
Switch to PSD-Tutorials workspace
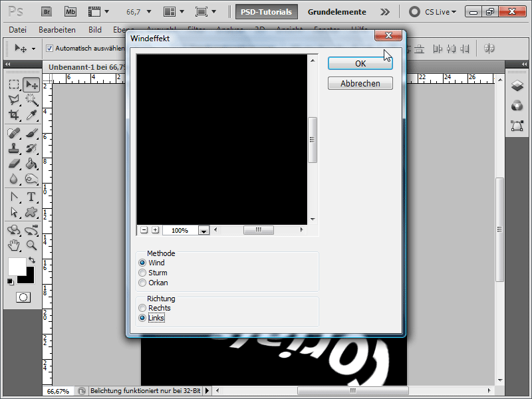pyautogui.click(x=267, y=12)
